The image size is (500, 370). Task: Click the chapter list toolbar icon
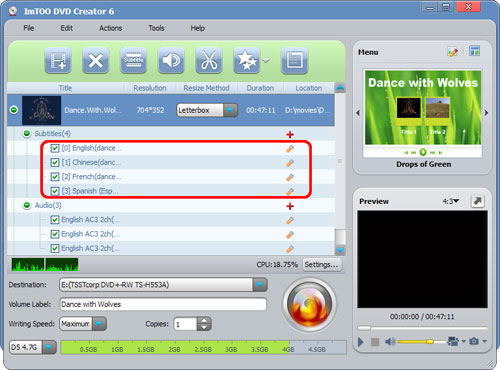pyautogui.click(x=294, y=61)
